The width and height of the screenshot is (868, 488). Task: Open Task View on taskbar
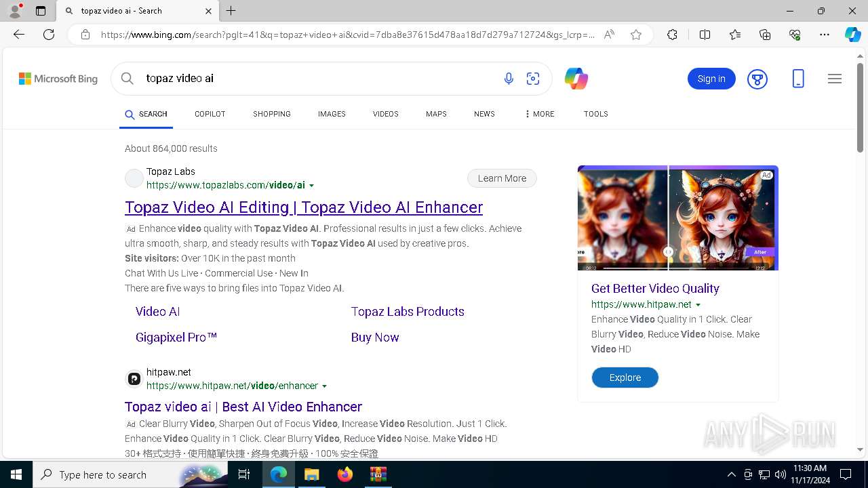[244, 474]
